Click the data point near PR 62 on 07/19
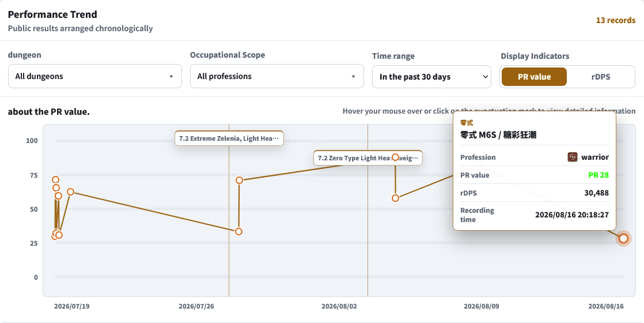This screenshot has width=644, height=323. 70,191
